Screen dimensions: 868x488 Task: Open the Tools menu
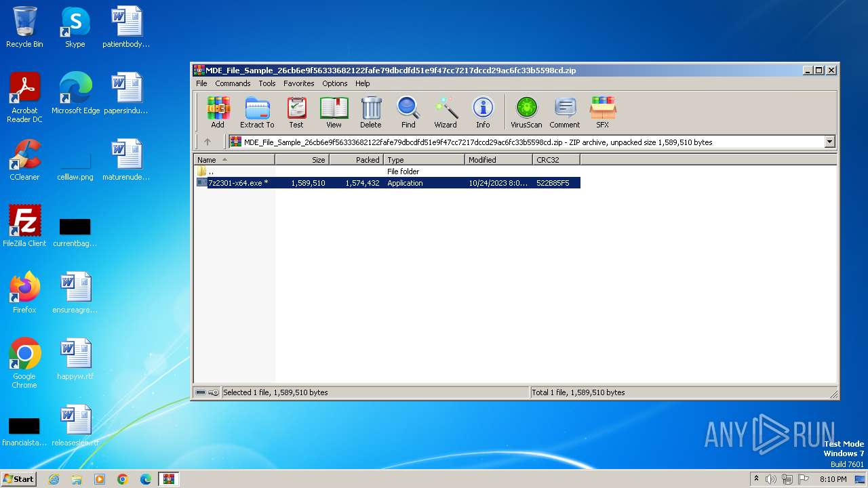267,83
